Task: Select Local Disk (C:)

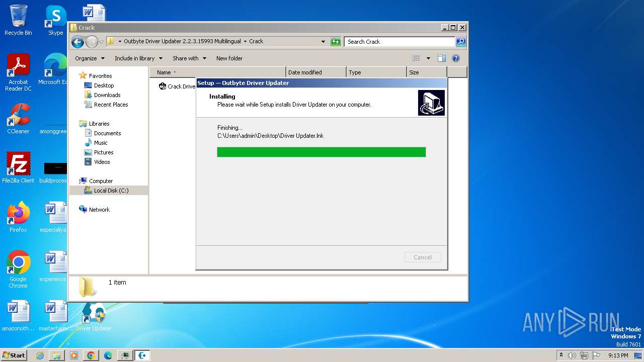Action: pyautogui.click(x=109, y=191)
